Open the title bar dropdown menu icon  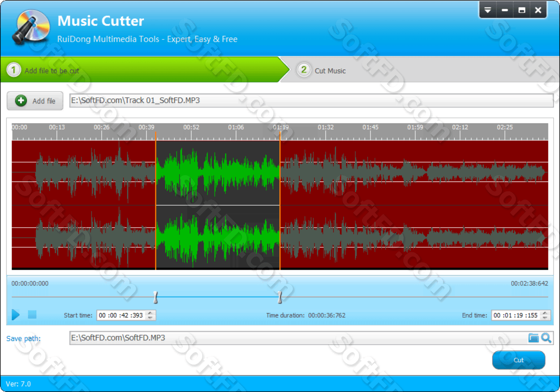tap(488, 10)
